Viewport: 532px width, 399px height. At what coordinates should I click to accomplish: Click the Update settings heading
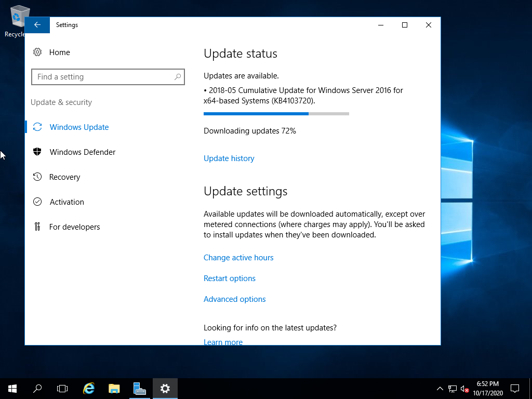click(245, 191)
